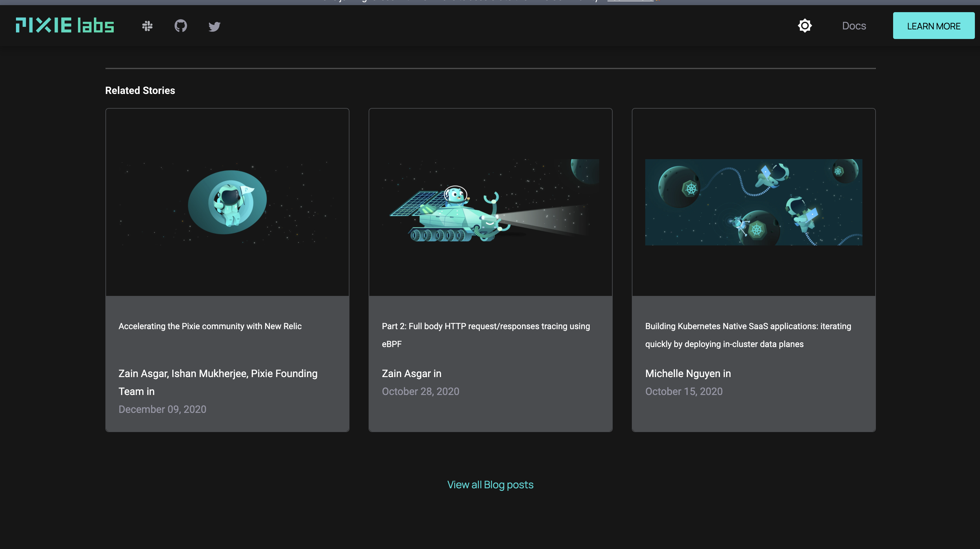Viewport: 980px width, 549px height.
Task: Click the link in the top banner
Action: coord(630,1)
